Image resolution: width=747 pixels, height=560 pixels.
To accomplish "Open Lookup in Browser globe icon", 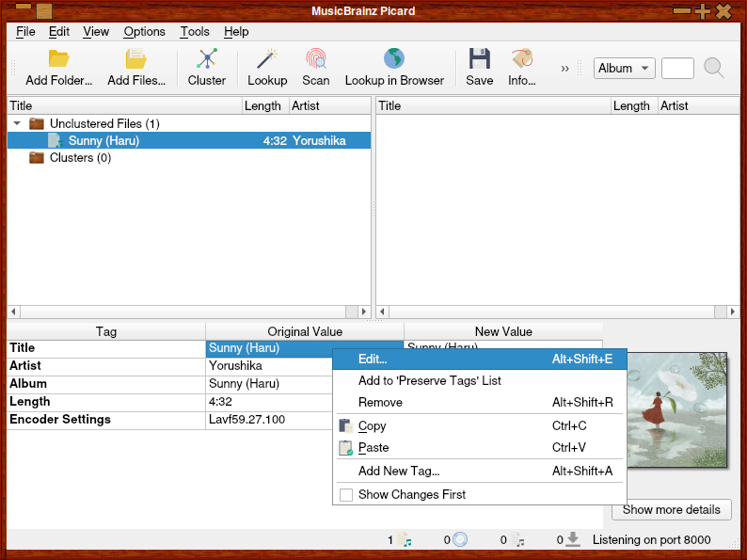I will (x=394, y=59).
